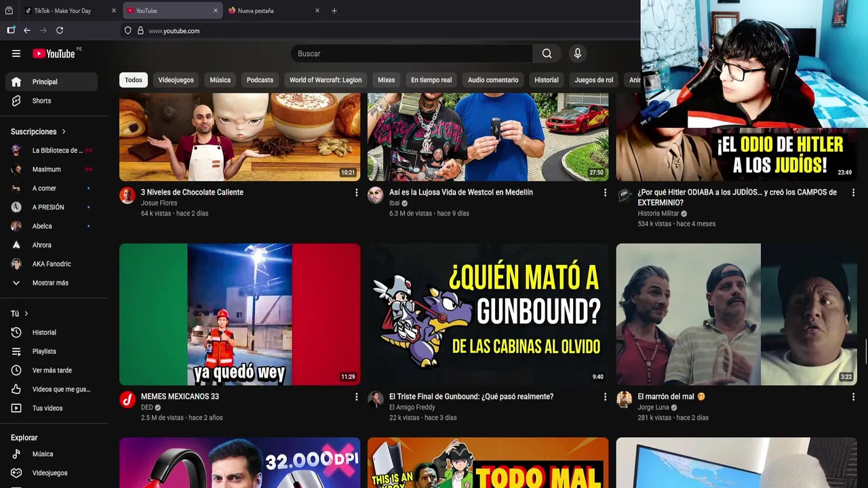Image resolution: width=868 pixels, height=488 pixels.
Task: Open options for 3 Niveles de Chocolate Caliente
Action: (x=356, y=192)
